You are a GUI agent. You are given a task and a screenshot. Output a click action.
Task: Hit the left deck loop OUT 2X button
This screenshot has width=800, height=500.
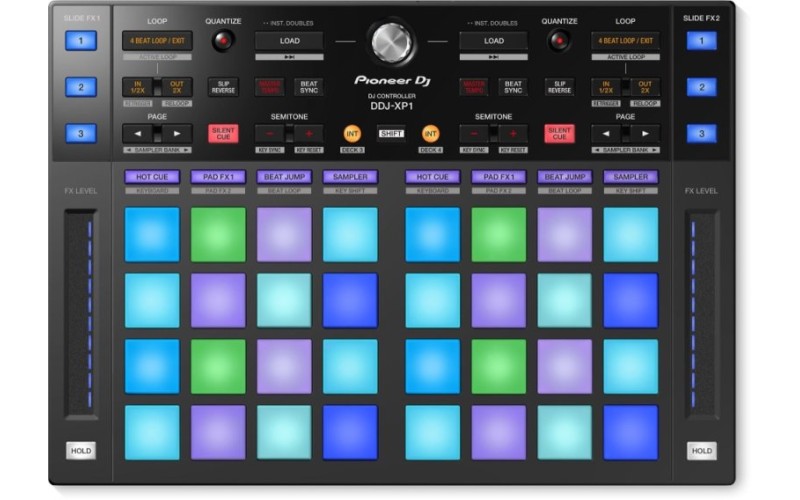click(177, 87)
